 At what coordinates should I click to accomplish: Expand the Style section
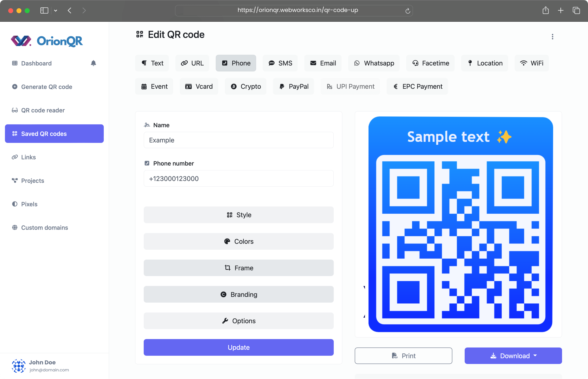(x=239, y=215)
